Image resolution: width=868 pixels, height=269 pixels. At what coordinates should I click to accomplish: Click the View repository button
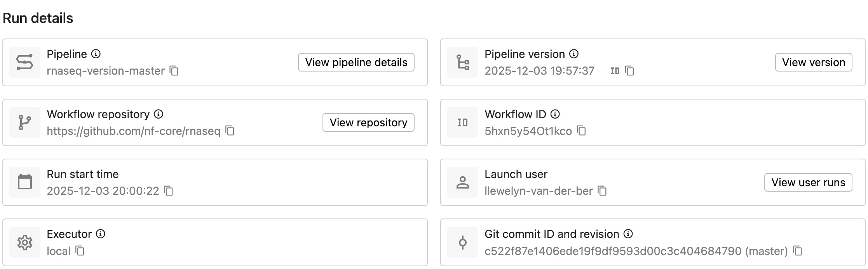[x=368, y=122]
